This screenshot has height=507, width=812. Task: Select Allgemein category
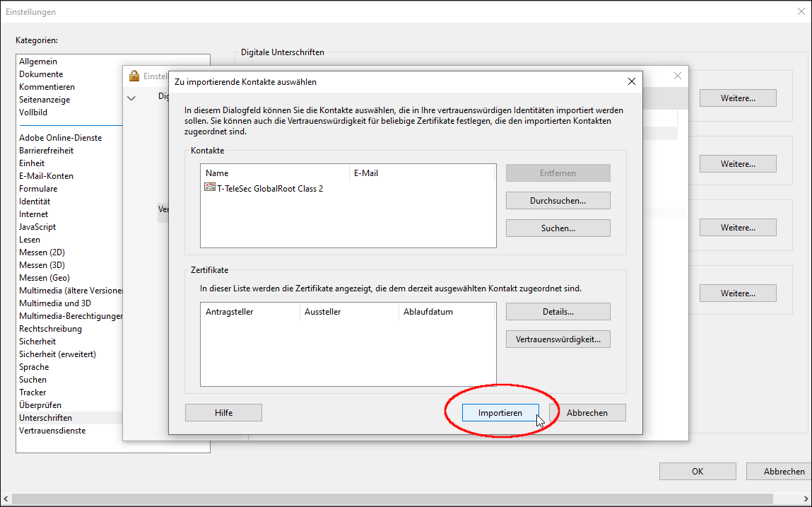[38, 62]
